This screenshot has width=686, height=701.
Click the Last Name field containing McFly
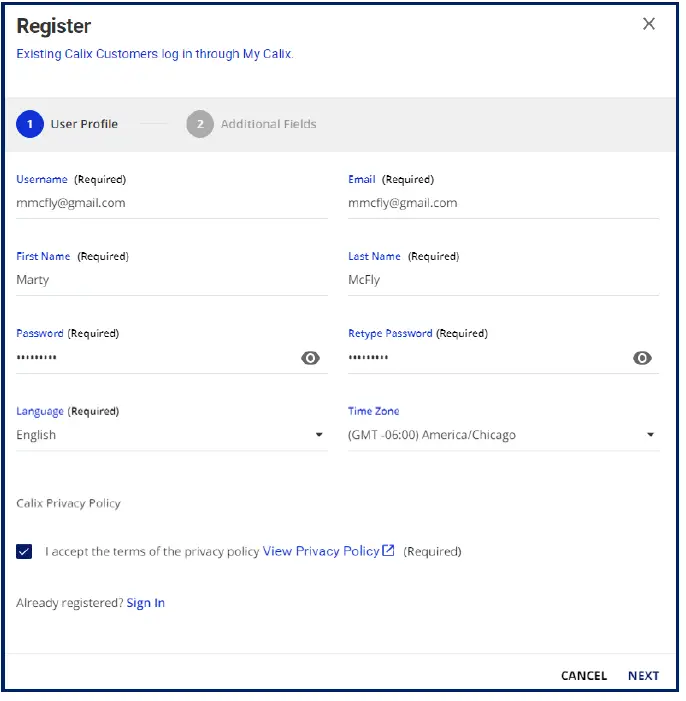click(x=502, y=280)
